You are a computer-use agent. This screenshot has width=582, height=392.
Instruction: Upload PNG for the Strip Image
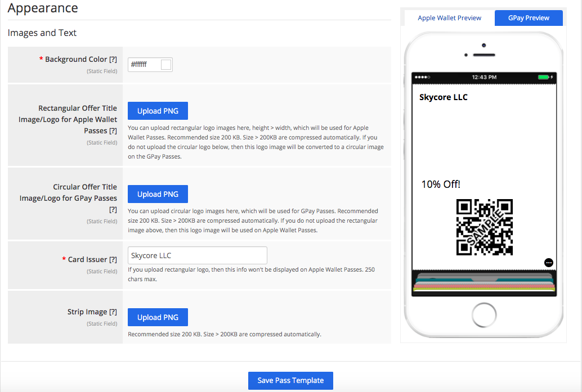pyautogui.click(x=158, y=317)
